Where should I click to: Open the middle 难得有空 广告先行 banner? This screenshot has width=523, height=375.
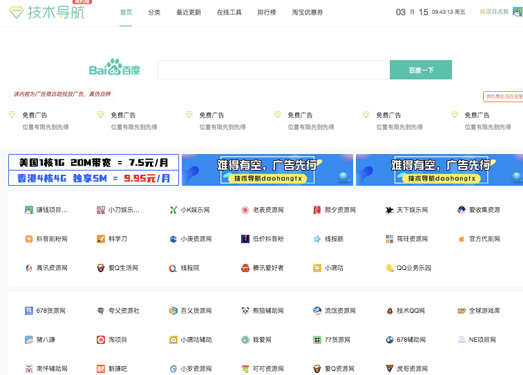pos(267,170)
